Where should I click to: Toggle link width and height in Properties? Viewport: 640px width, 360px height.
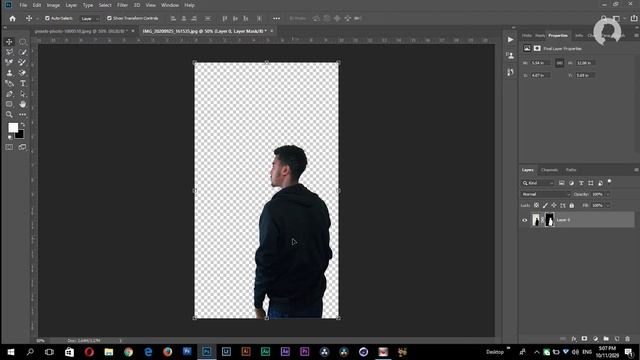(x=559, y=63)
